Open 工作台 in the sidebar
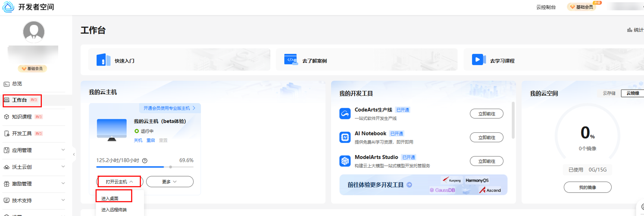 (x=19, y=100)
